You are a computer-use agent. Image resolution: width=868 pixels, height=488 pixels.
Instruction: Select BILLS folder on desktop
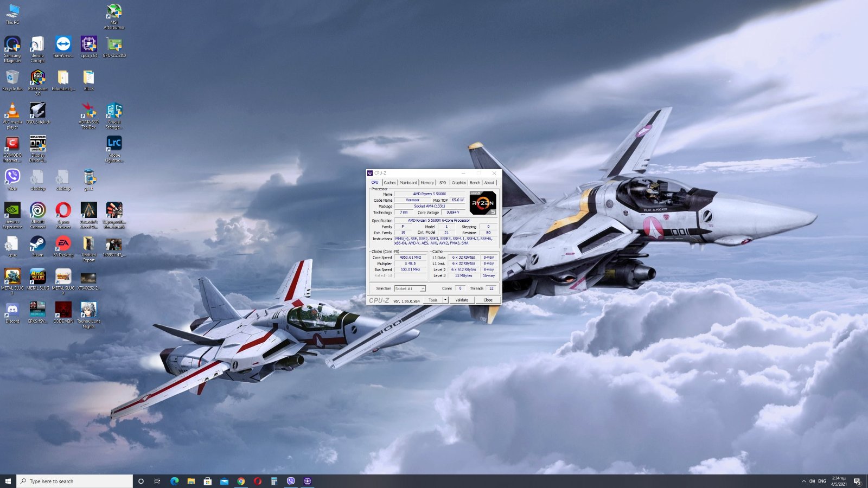(88, 80)
